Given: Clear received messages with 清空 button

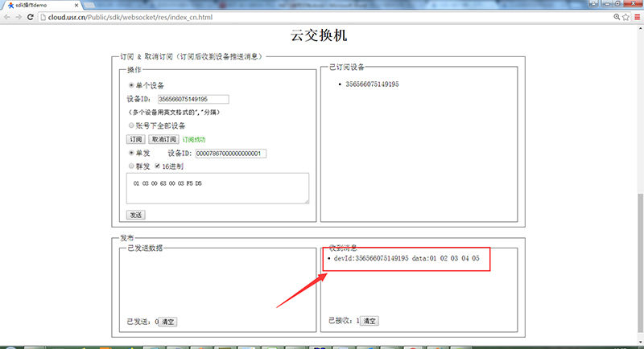Looking at the screenshot, I should [369, 321].
